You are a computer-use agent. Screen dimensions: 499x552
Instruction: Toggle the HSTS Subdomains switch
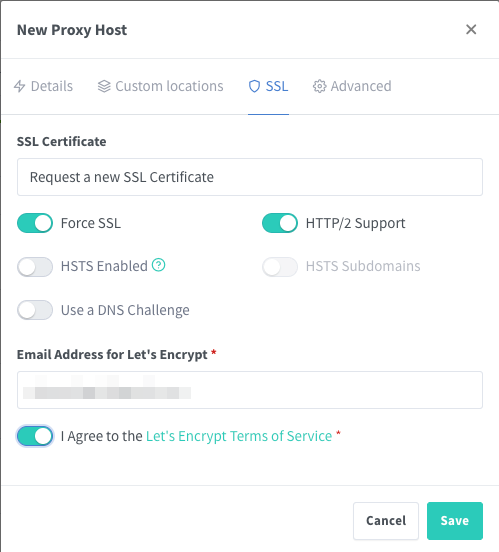click(x=280, y=266)
